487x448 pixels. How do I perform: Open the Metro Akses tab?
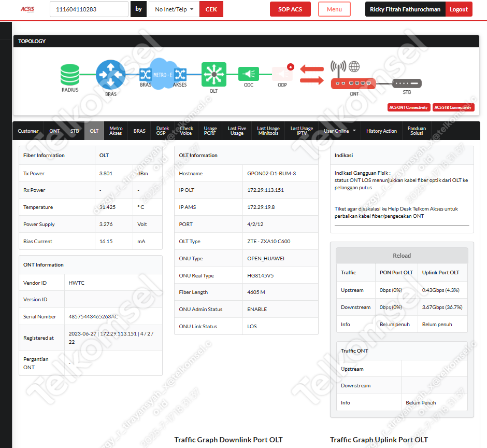(116, 131)
